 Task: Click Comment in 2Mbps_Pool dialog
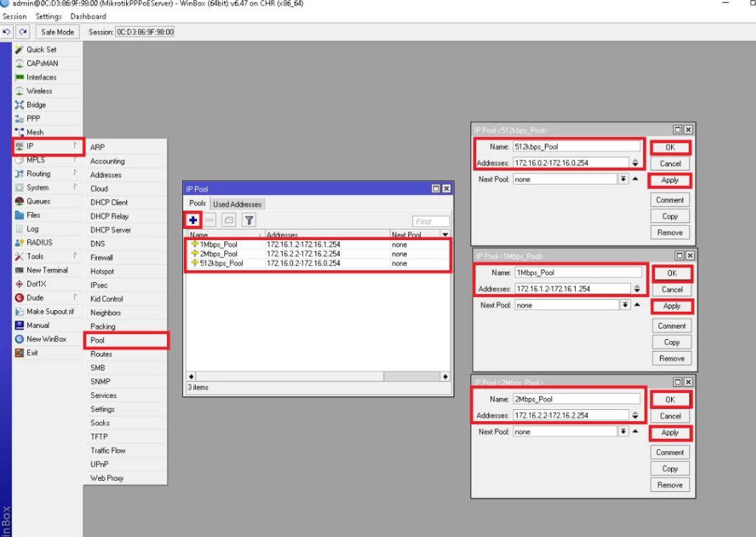(x=670, y=453)
